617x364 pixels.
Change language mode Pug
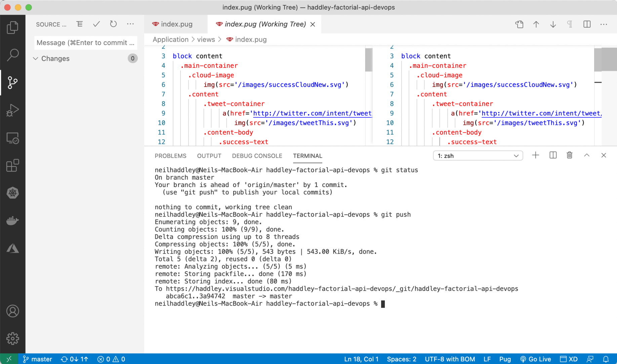tap(505, 359)
